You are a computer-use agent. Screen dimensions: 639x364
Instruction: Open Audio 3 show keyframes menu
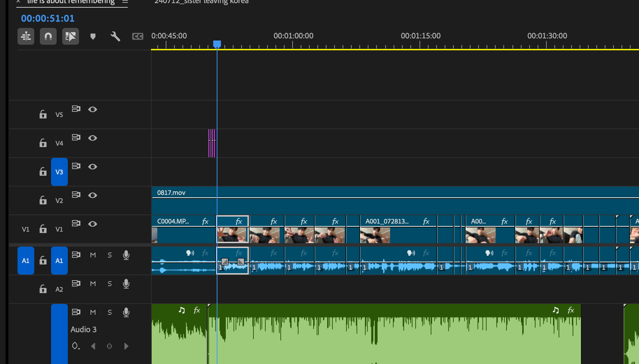[x=76, y=346]
